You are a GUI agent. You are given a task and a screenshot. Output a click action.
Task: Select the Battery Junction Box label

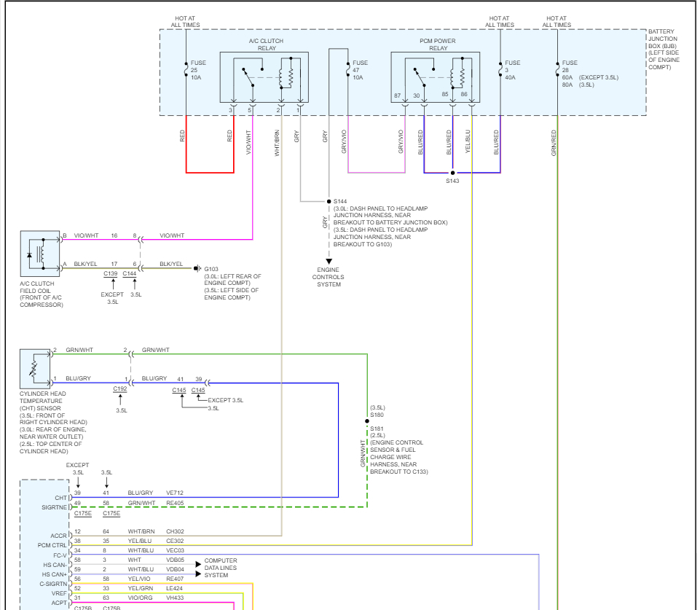coord(664,50)
